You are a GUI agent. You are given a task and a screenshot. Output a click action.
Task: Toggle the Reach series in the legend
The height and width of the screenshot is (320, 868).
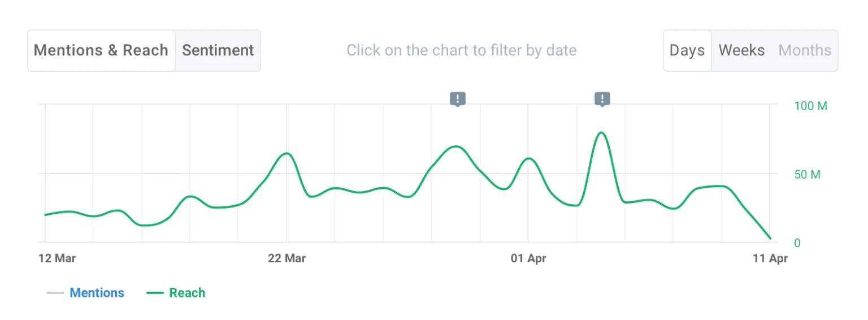pyautogui.click(x=187, y=293)
